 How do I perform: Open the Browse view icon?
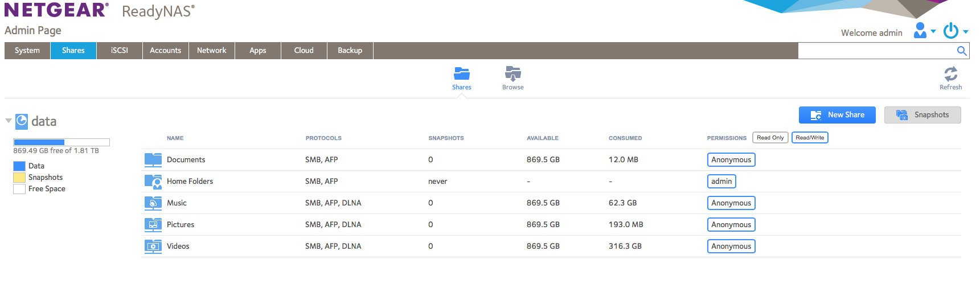pyautogui.click(x=512, y=74)
